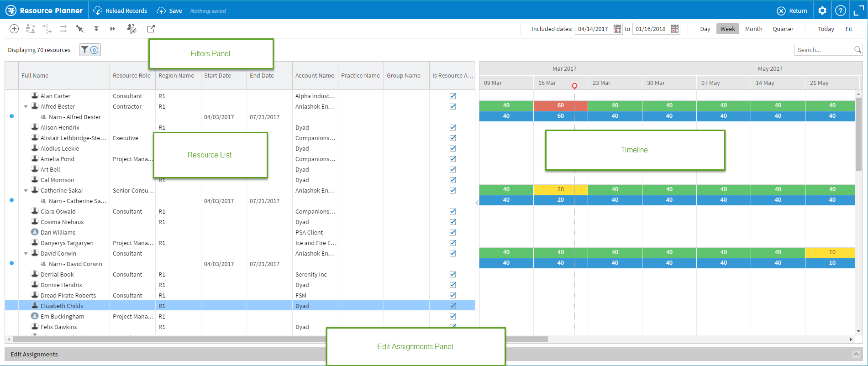
Task: Collapse the Catherine Sakai row
Action: pos(26,190)
